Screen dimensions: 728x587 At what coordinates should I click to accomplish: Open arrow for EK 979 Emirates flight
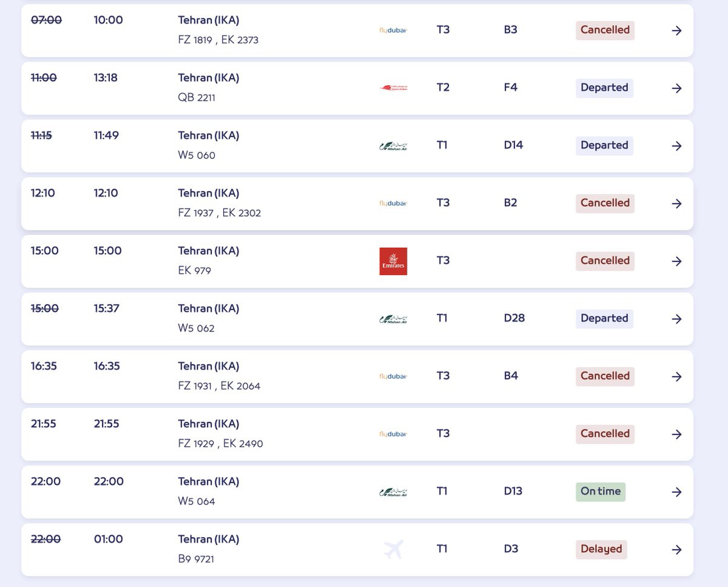coord(676,261)
